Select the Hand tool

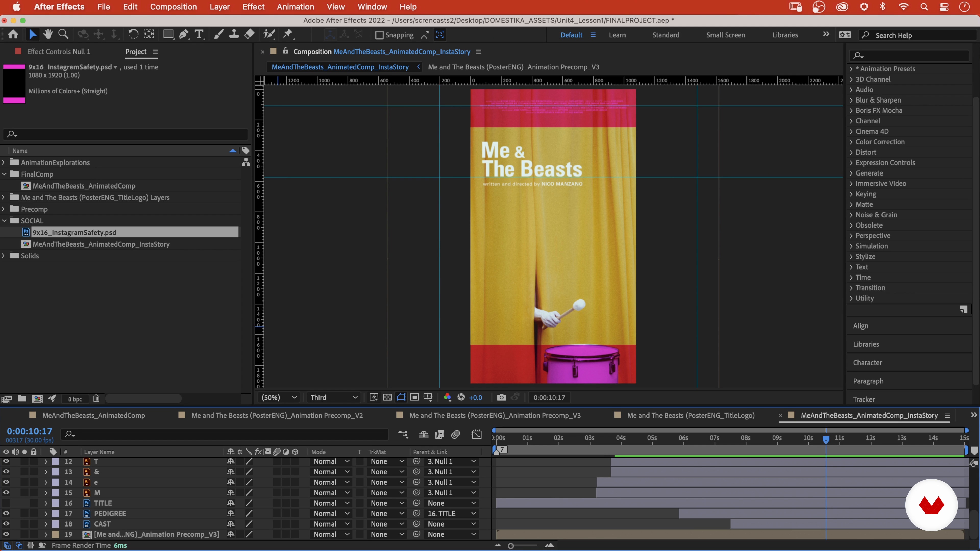tap(47, 35)
